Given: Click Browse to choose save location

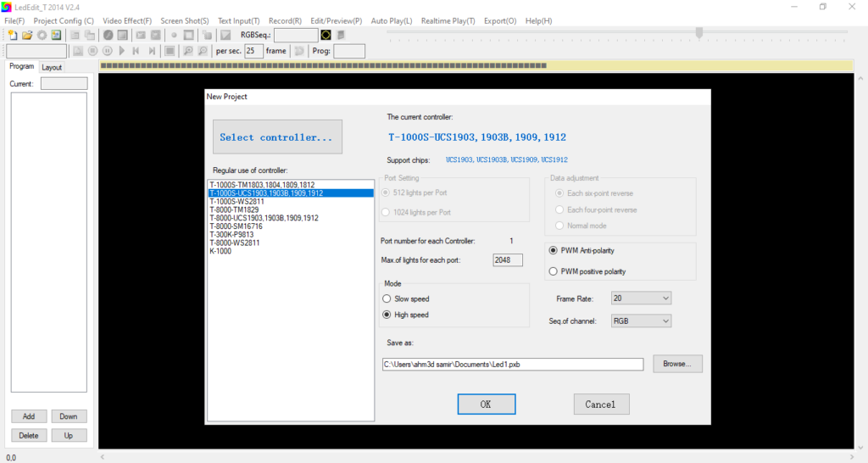Looking at the screenshot, I should (677, 364).
